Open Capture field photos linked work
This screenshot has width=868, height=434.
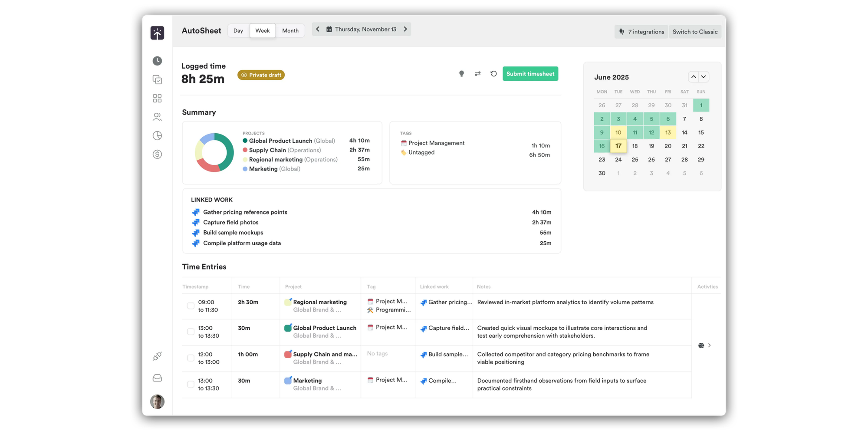[371, 222]
